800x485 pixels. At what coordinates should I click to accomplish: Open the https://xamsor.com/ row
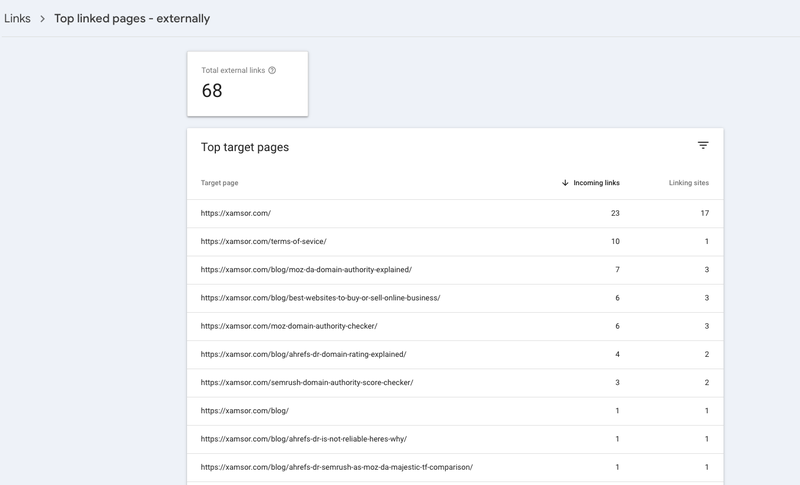click(236, 213)
